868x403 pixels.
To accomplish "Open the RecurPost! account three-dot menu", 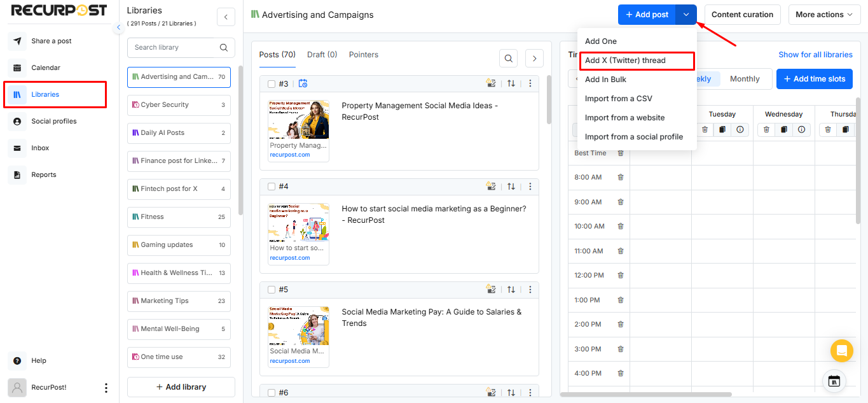I will coord(106,388).
